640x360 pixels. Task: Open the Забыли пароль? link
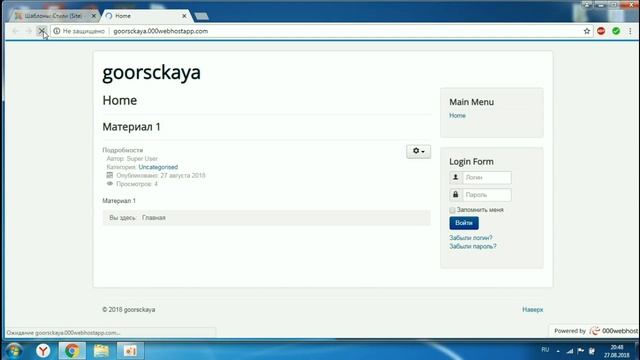tap(473, 246)
